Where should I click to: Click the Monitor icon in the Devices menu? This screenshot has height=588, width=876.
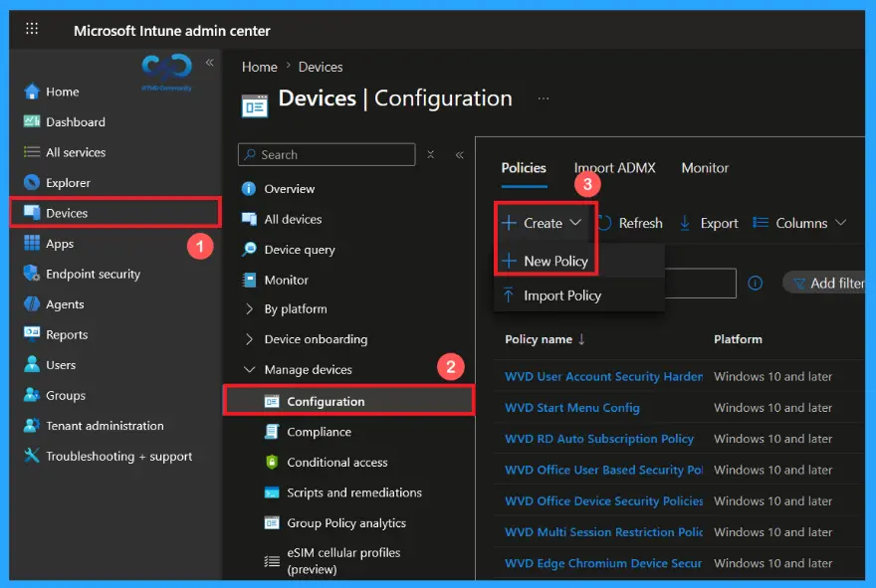tap(249, 280)
